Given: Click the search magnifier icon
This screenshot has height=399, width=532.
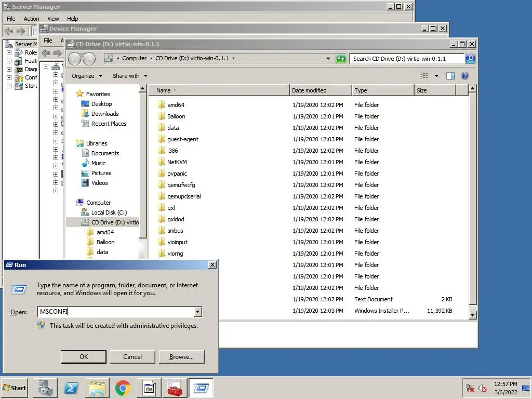Looking at the screenshot, I should tap(470, 59).
